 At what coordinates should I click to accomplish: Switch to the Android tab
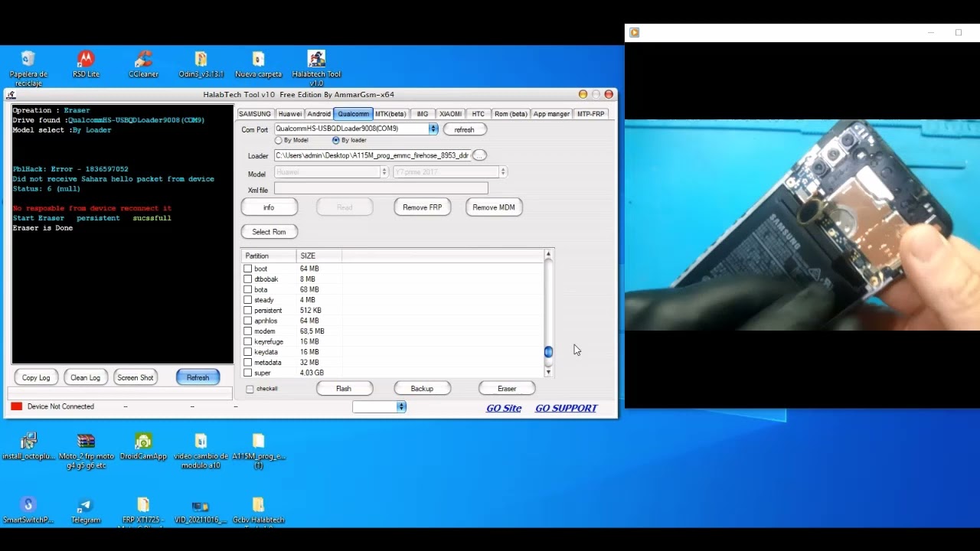(319, 114)
